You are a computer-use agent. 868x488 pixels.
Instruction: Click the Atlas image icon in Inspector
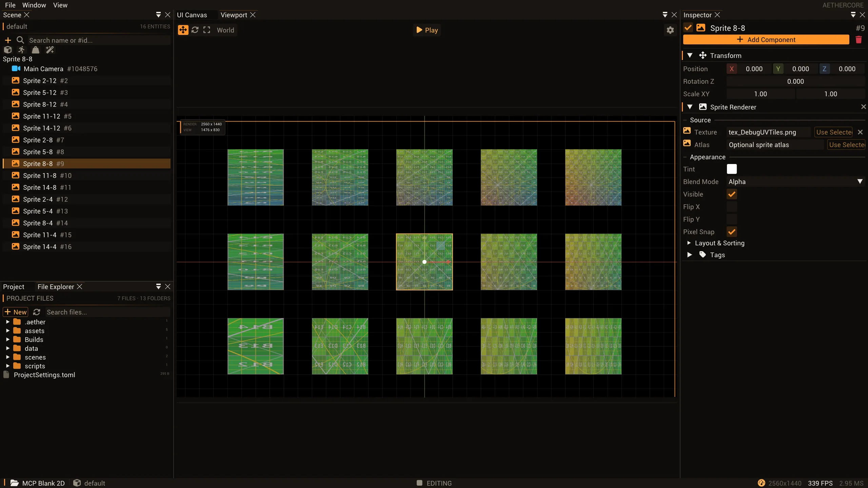point(687,143)
